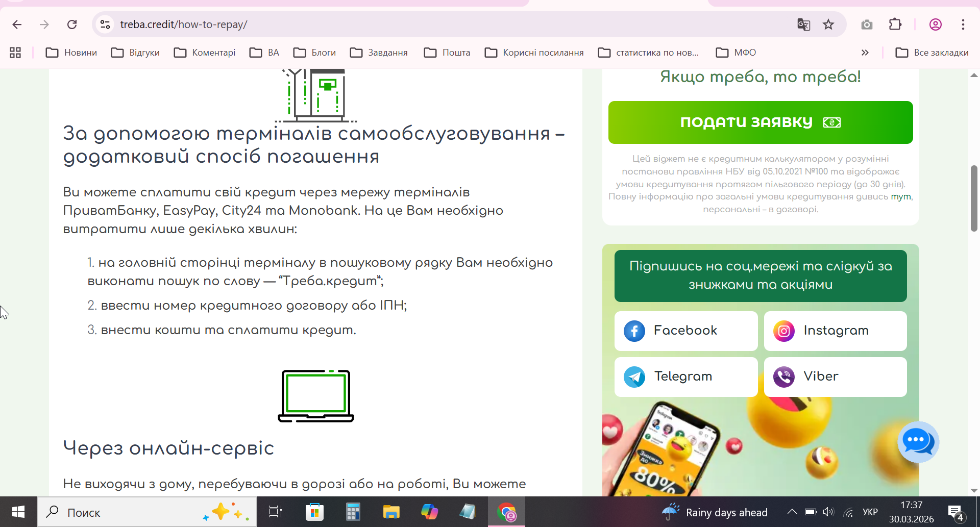Launch Microsoft Store from the taskbar

[314, 512]
